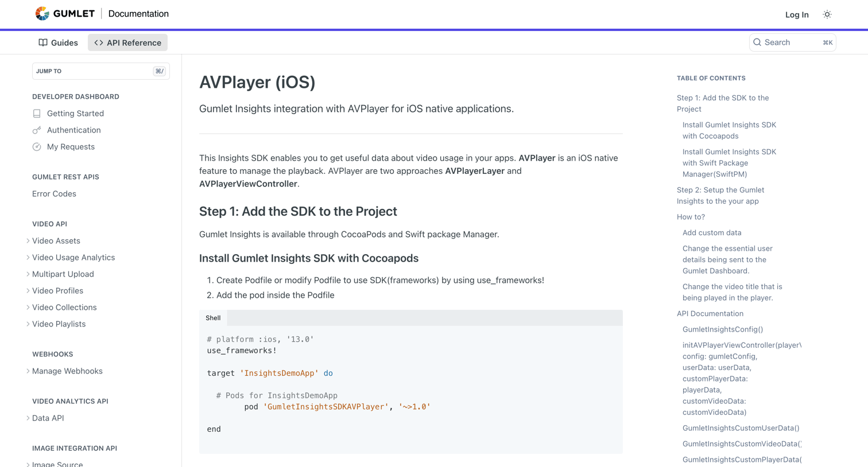Jump to Step 2 Setup Gumlet Insights entry
This screenshot has height=467, width=868.
(x=720, y=196)
